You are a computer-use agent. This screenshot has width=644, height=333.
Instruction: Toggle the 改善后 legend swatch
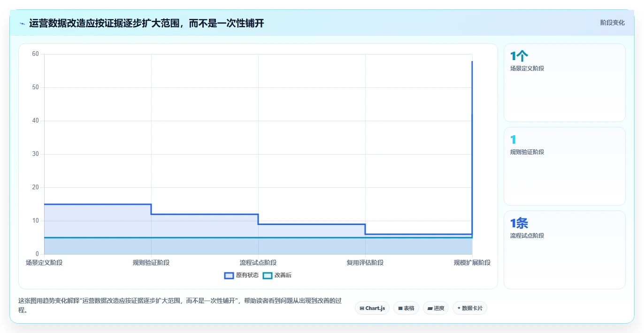click(x=268, y=275)
